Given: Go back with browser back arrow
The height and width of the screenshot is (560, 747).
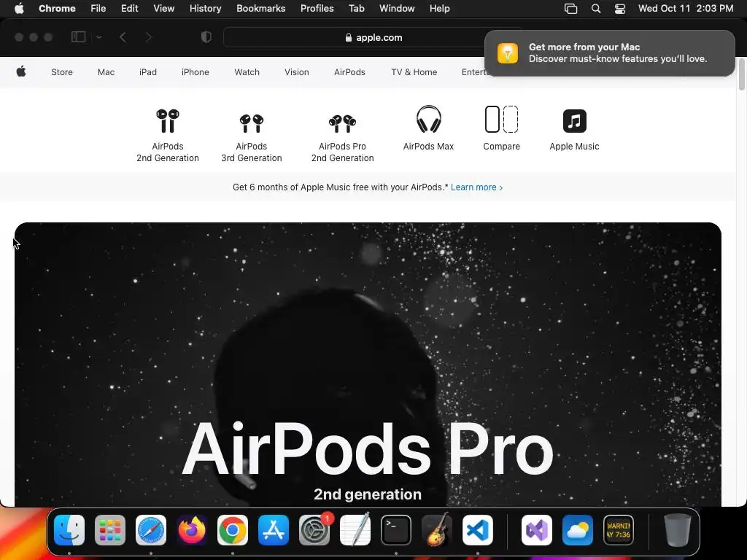Looking at the screenshot, I should point(123,37).
